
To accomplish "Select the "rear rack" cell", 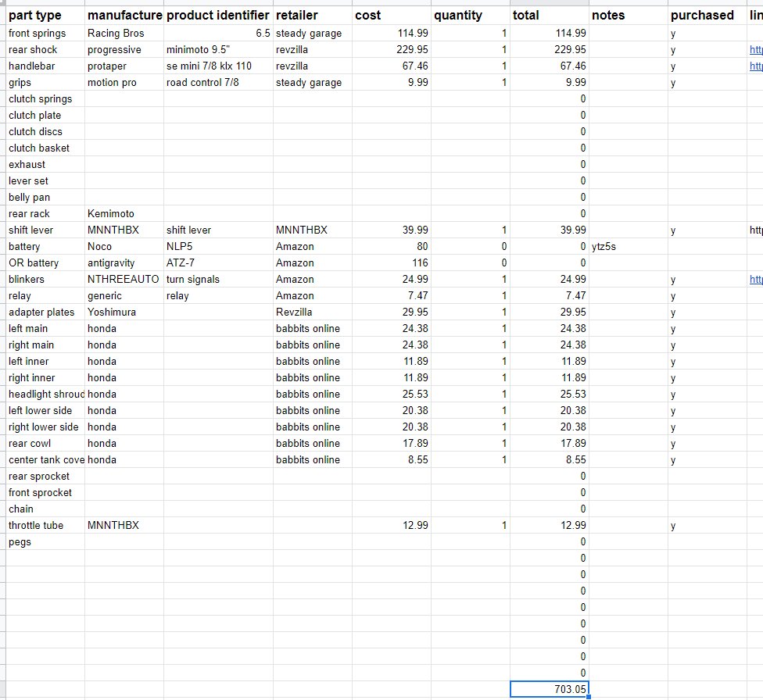I will (45, 213).
